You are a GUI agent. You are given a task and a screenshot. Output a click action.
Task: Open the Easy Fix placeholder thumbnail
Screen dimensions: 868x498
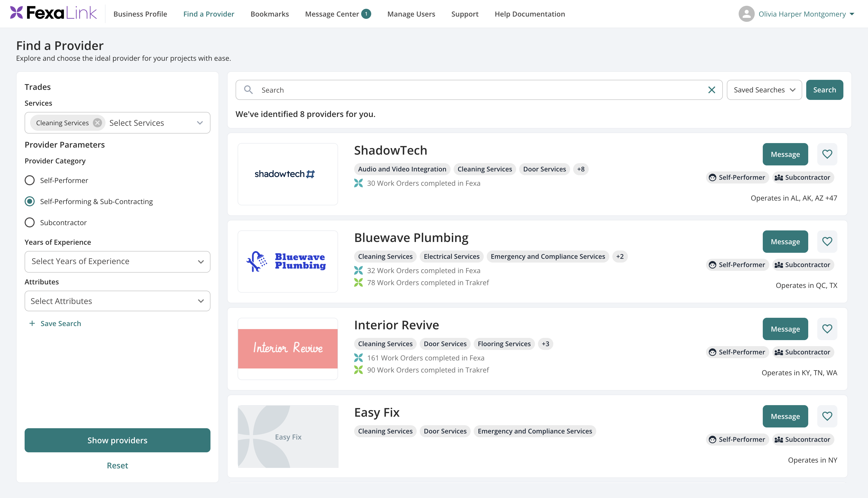(x=288, y=437)
